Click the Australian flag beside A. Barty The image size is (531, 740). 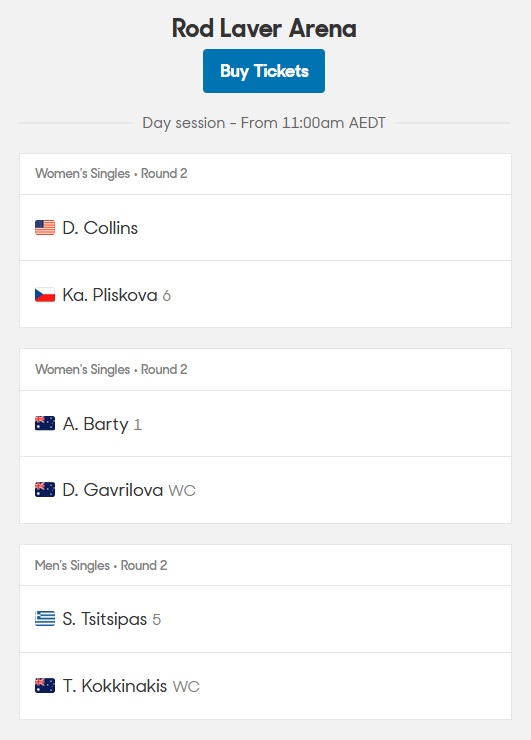(45, 423)
